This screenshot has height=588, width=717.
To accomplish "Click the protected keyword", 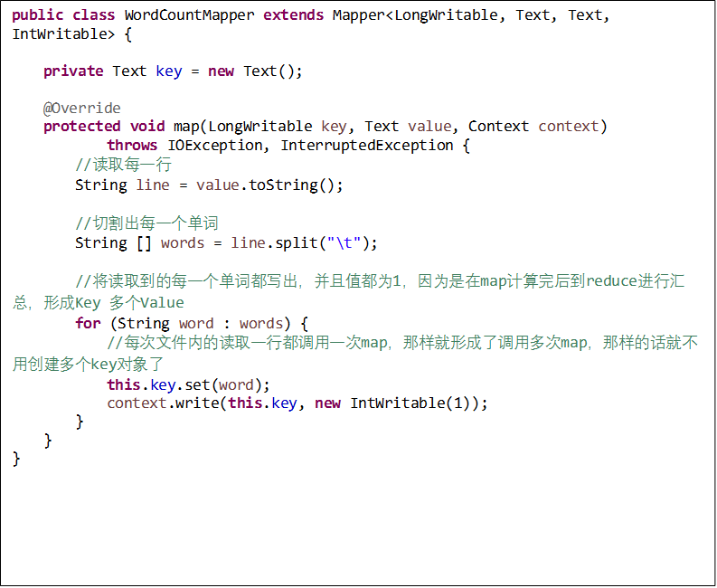I will (81, 126).
